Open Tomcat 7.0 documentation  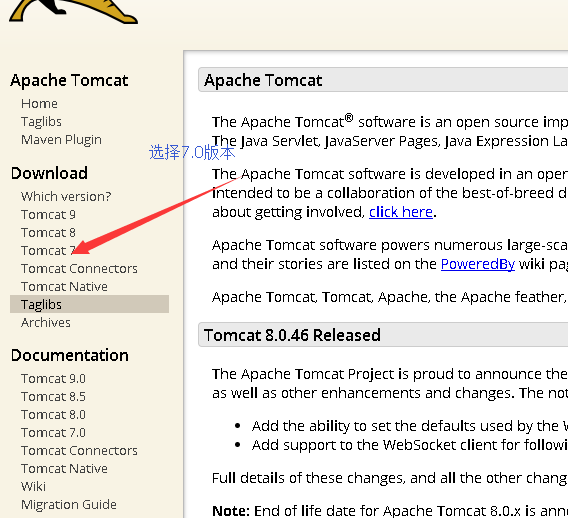coord(53,433)
